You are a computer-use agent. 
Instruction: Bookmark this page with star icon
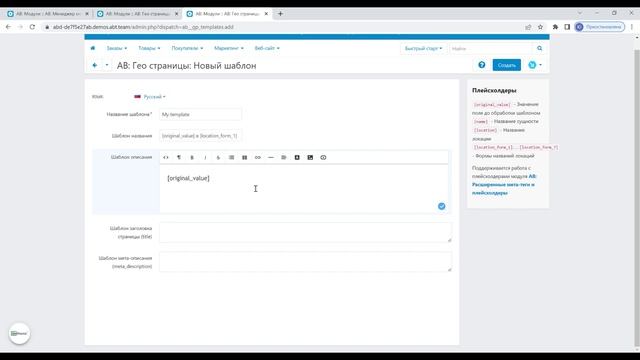[x=540, y=27]
